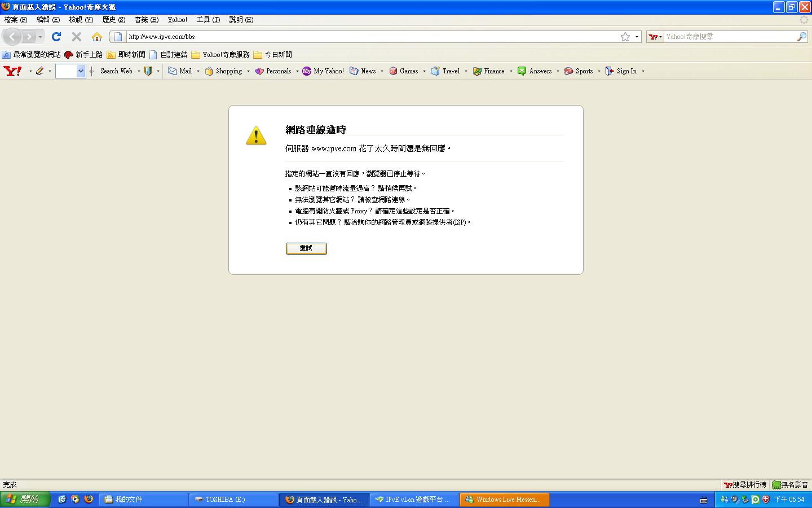
Task: Click Sign In on the Yahoo toolbar
Action: 621,71
